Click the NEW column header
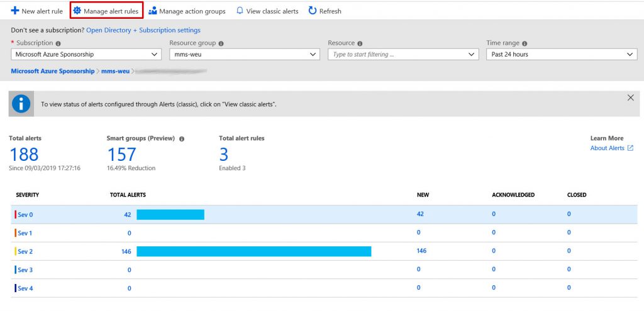 [423, 195]
